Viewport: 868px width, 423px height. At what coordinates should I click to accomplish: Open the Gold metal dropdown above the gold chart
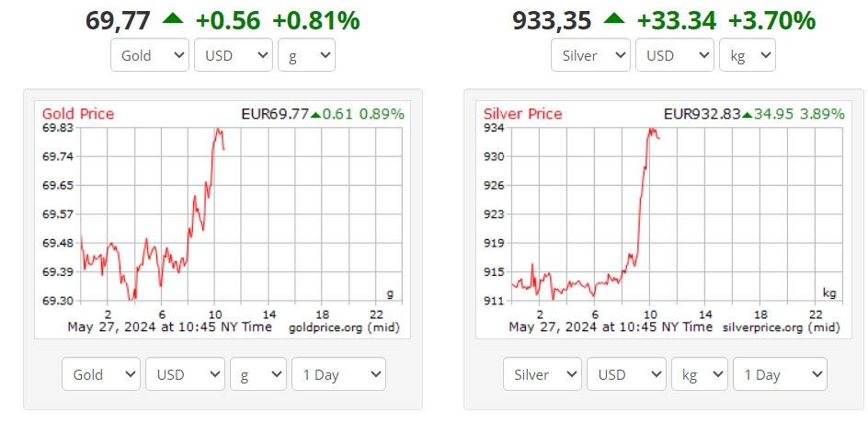tap(150, 55)
